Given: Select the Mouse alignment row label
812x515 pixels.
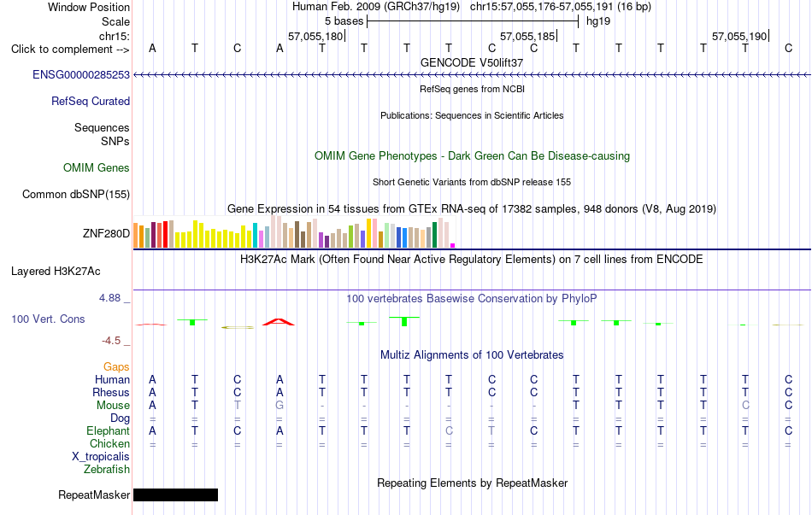Looking at the screenshot, I should click(113, 406).
